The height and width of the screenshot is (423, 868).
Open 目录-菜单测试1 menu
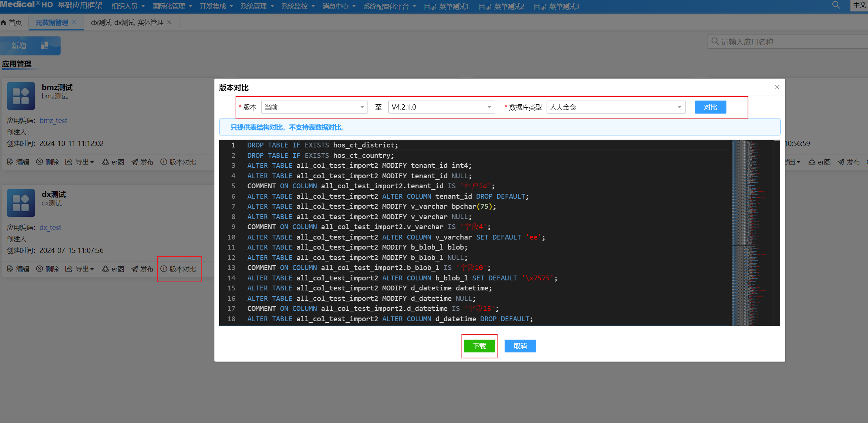point(446,6)
